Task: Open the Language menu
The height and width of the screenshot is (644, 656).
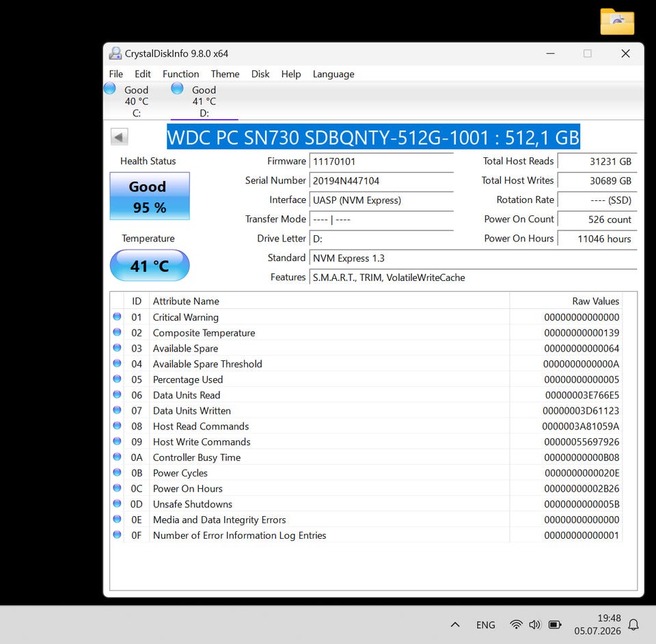Action: [333, 74]
